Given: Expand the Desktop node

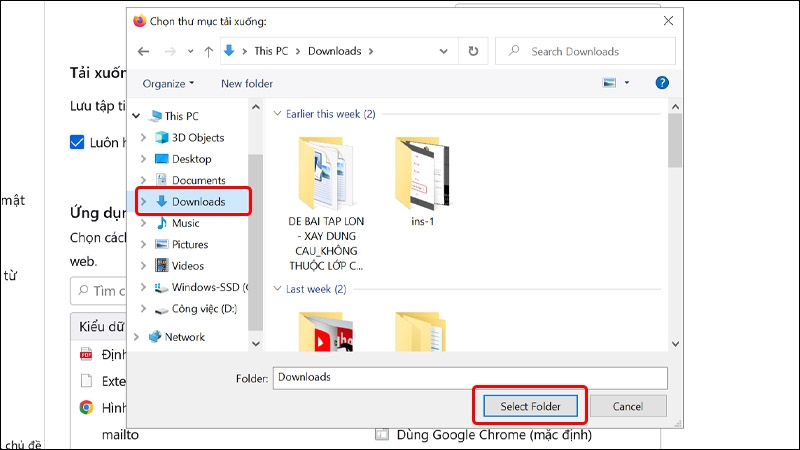Looking at the screenshot, I should 143,159.
